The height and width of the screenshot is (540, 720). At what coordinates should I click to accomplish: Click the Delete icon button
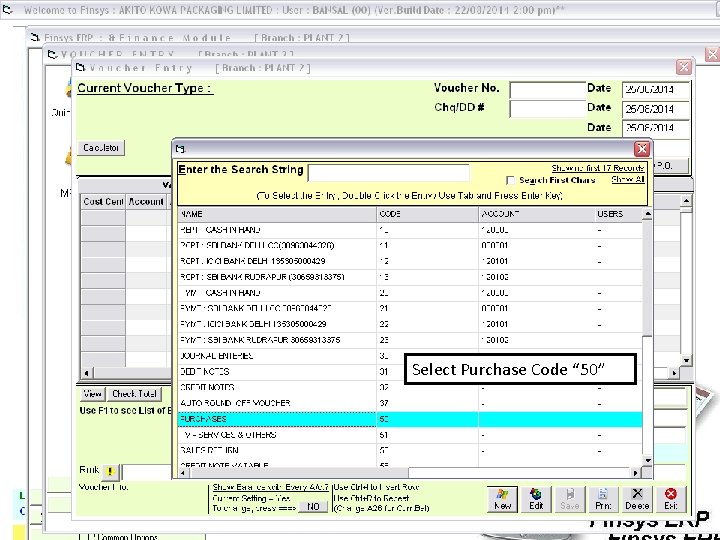637,499
